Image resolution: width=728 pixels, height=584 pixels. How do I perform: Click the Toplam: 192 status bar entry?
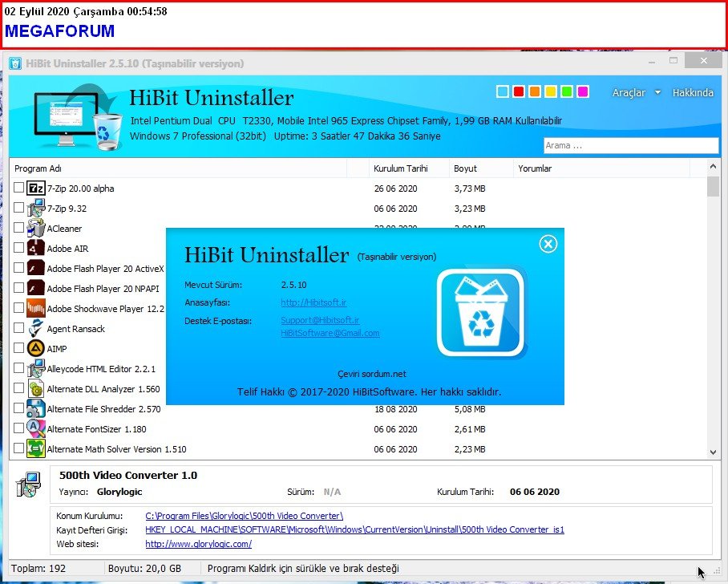pyautogui.click(x=38, y=568)
